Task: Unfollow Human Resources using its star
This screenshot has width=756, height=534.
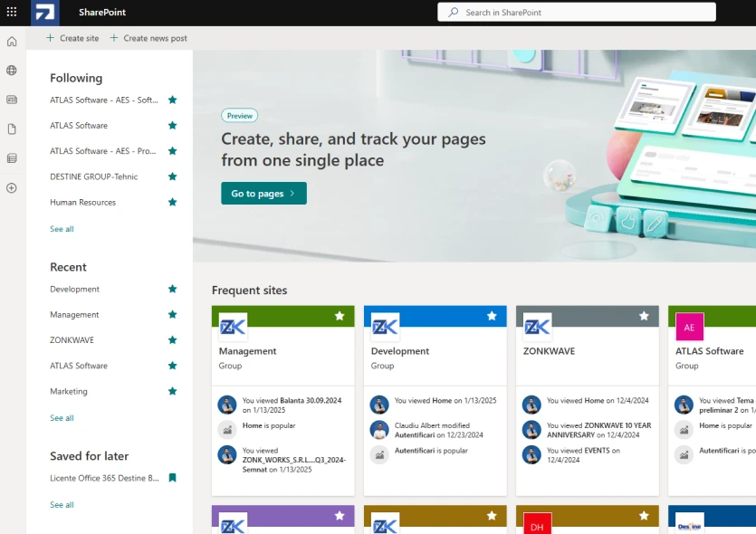Action: coord(173,202)
